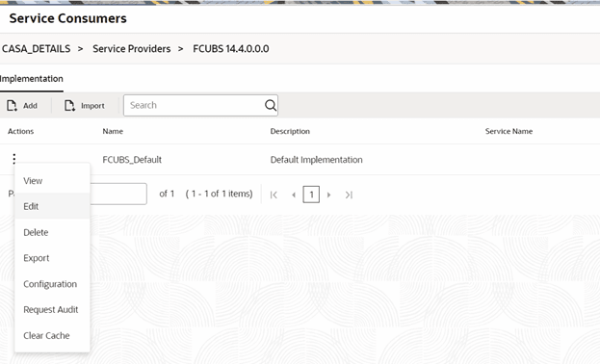Screen dimensions: 600x364
Task: Navigate to Service Providers breadcrumb
Action: click(132, 48)
